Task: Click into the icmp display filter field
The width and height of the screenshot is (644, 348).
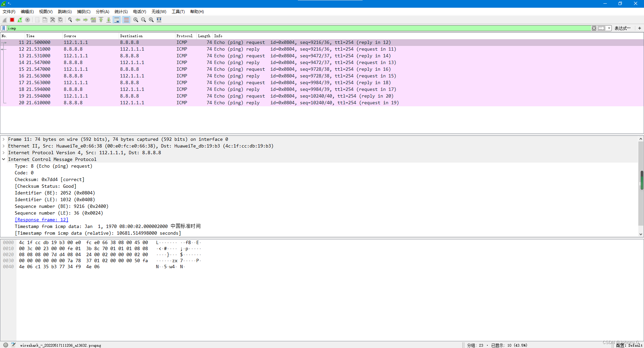Action: coord(299,28)
